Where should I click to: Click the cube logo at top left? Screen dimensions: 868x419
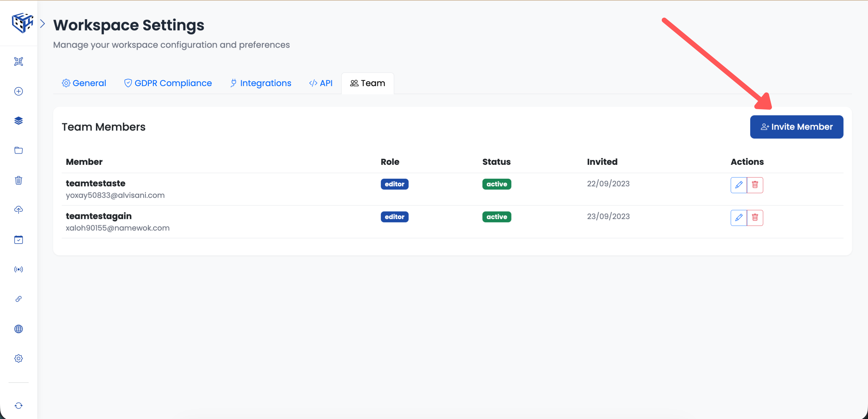click(x=22, y=23)
